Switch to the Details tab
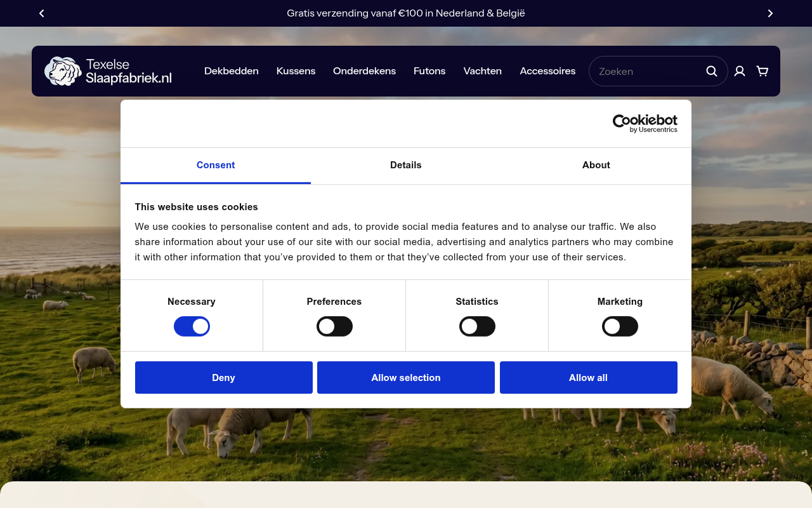The height and width of the screenshot is (508, 812). point(406,165)
